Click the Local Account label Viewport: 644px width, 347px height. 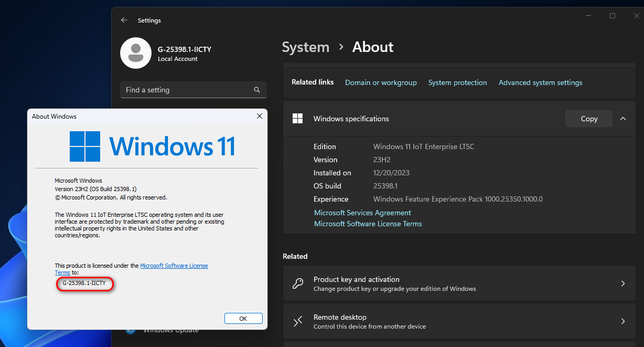pyautogui.click(x=178, y=59)
